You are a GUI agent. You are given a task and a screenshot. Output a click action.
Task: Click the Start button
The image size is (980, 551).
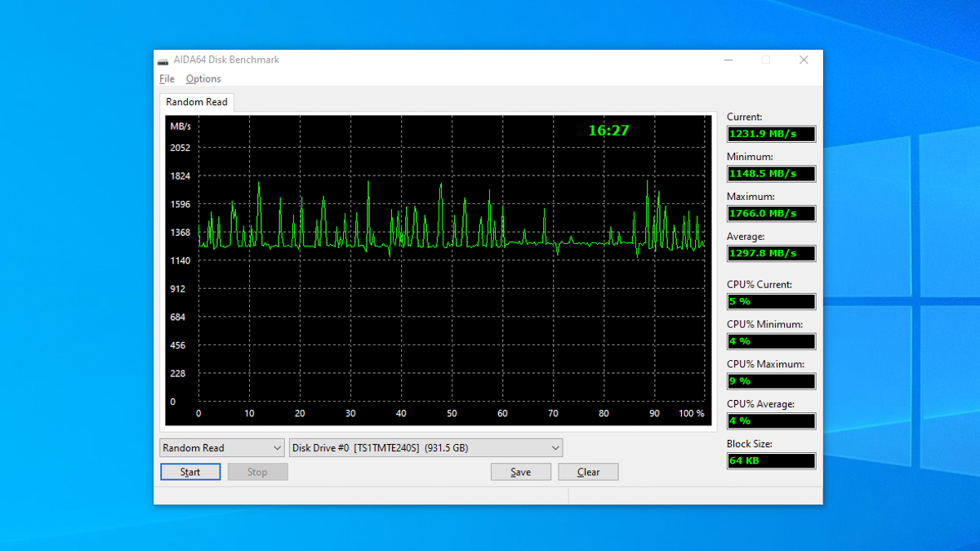click(190, 472)
